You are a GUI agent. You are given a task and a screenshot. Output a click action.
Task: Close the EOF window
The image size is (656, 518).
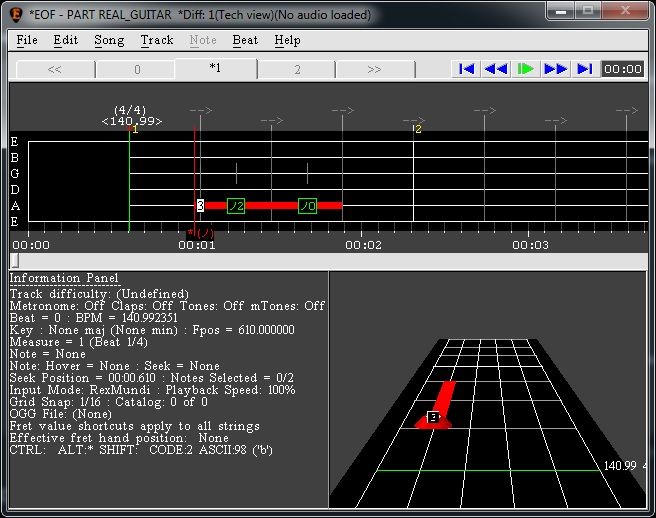tap(625, 11)
